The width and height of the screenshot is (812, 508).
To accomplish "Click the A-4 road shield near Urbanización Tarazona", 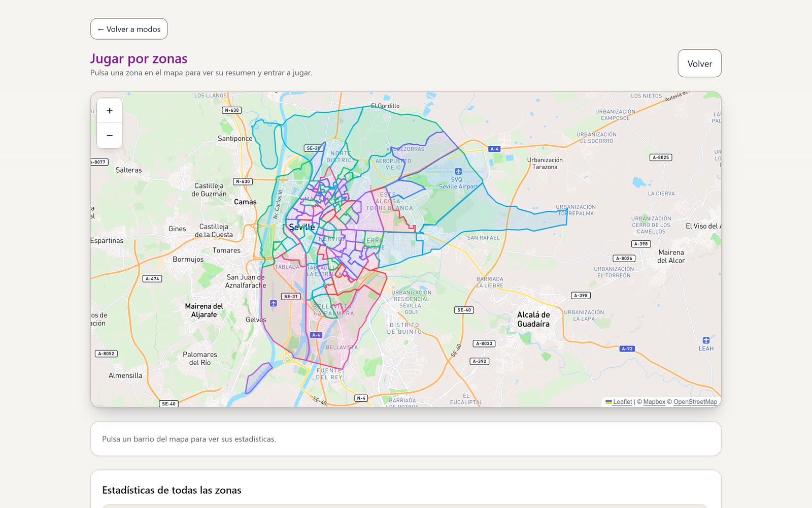I will [x=494, y=149].
